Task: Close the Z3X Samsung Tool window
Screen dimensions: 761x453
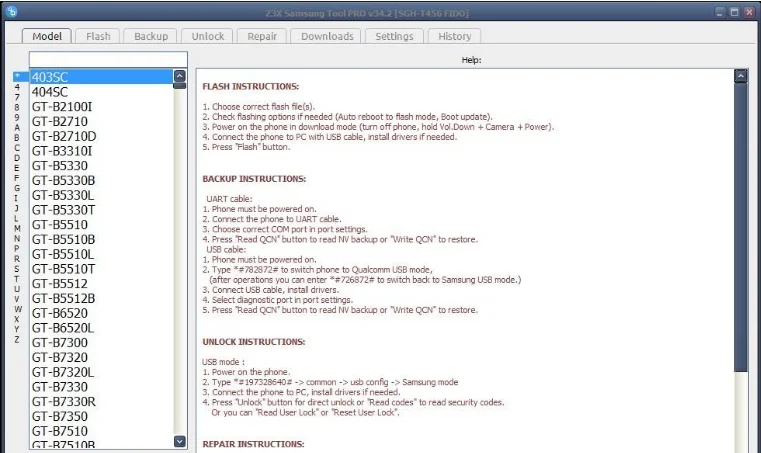Action: [x=749, y=12]
